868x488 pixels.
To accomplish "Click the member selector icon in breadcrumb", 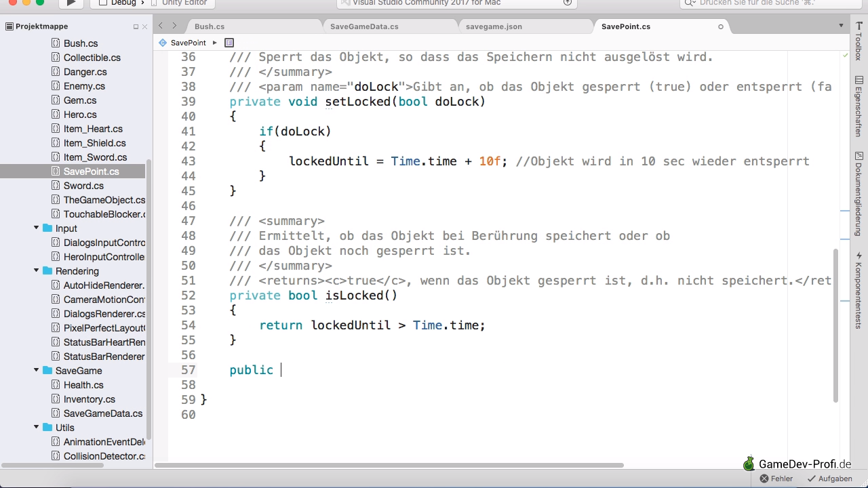I will pos(229,43).
